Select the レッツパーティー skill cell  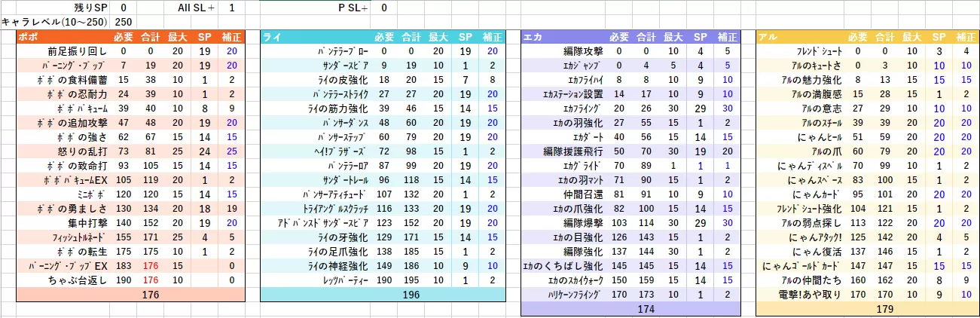[316, 280]
